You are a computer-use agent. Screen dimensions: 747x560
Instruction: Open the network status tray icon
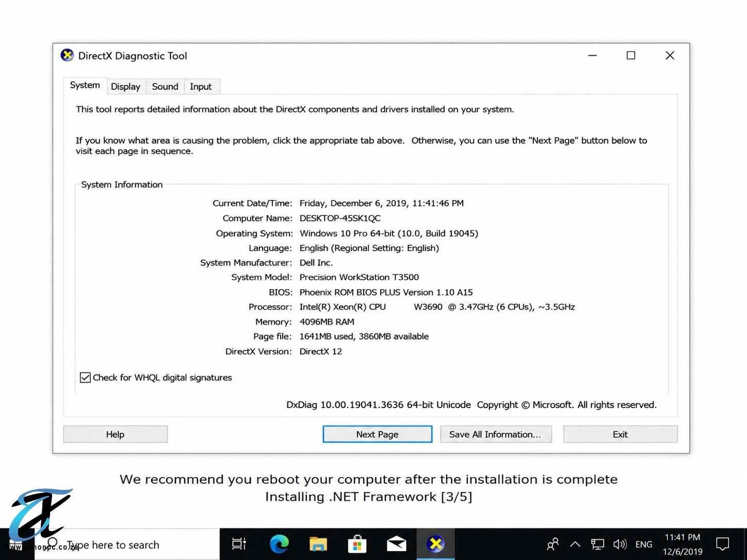597,544
